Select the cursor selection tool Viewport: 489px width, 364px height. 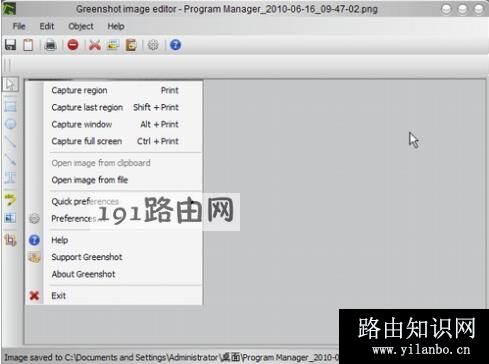point(10,85)
